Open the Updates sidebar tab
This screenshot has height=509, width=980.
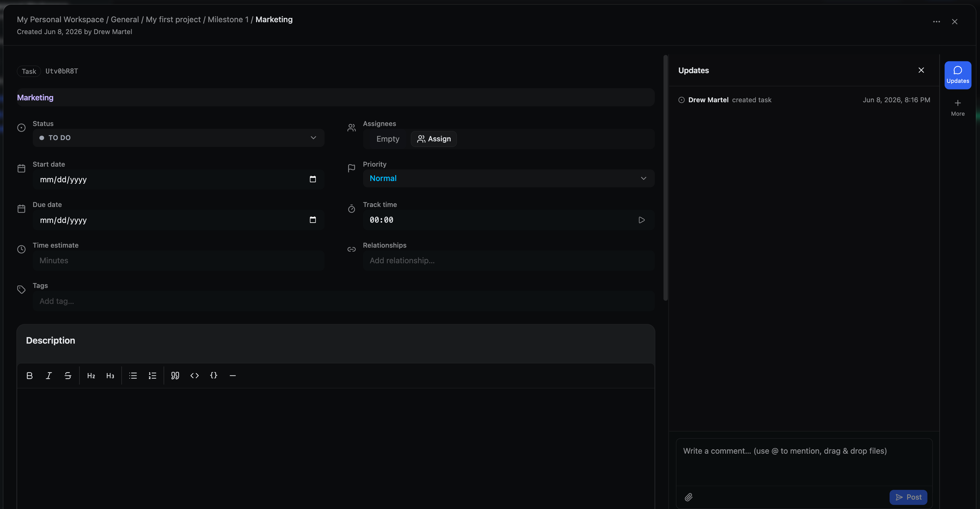(x=957, y=75)
